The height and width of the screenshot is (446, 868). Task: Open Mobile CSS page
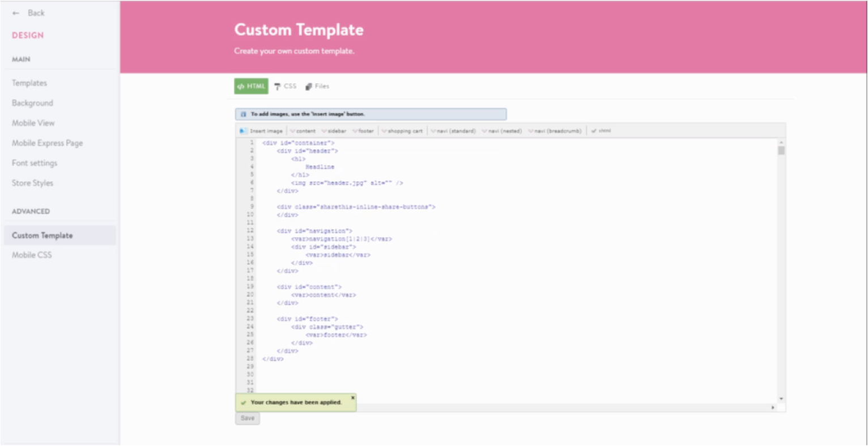pos(32,255)
